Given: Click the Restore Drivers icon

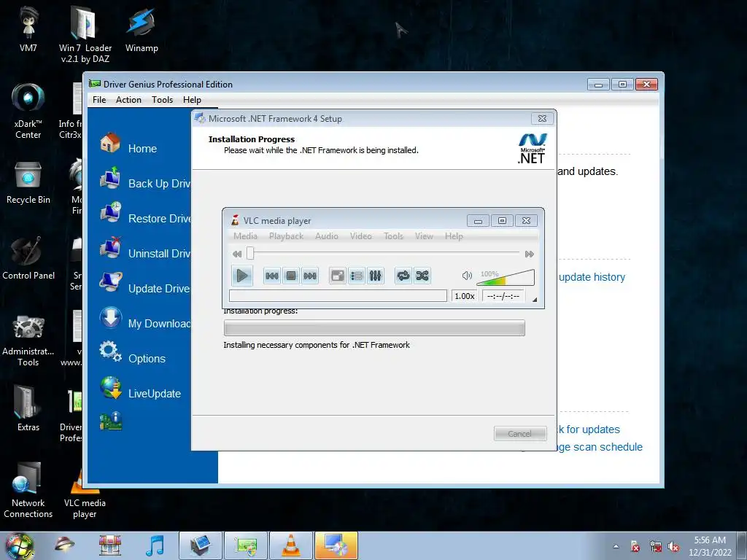Looking at the screenshot, I should (111, 213).
